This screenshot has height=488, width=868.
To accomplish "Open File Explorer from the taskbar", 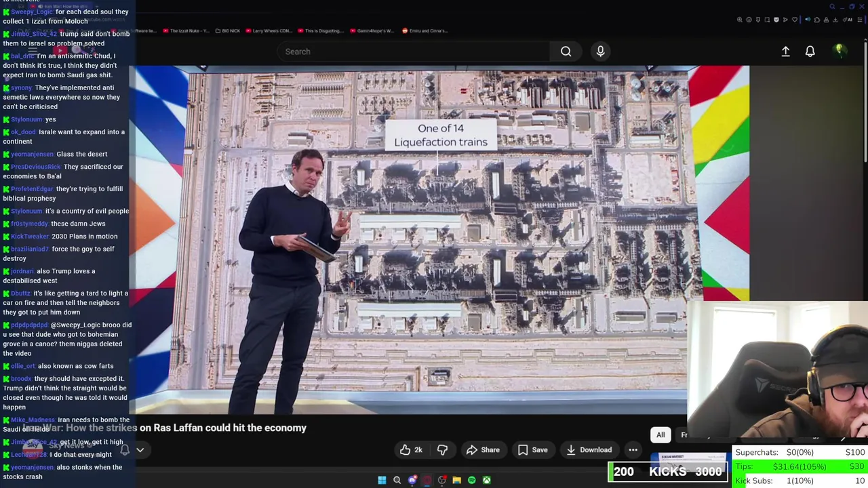I will [456, 480].
